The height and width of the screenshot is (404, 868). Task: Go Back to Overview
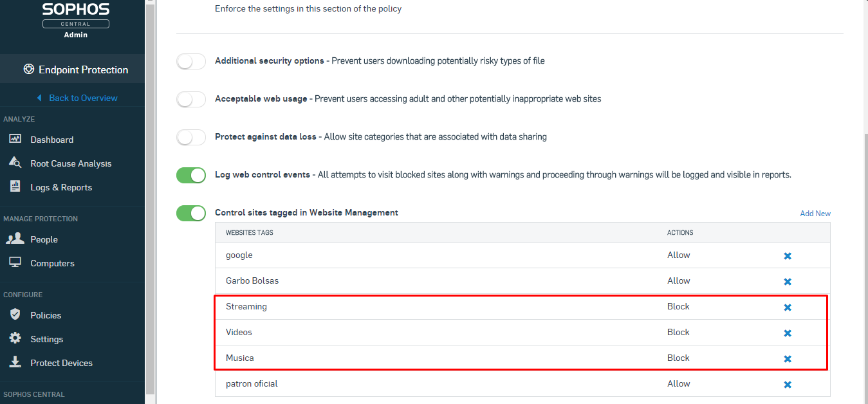[x=77, y=98]
